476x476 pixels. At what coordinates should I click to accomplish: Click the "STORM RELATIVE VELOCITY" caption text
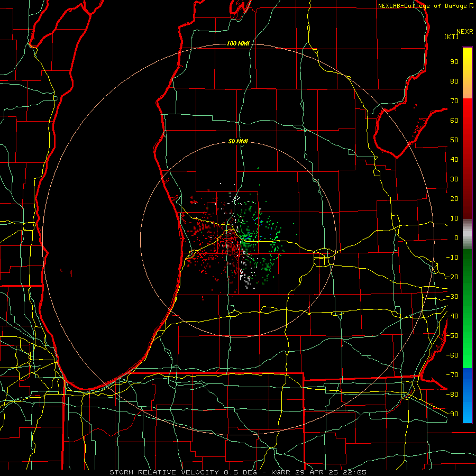tap(164, 472)
